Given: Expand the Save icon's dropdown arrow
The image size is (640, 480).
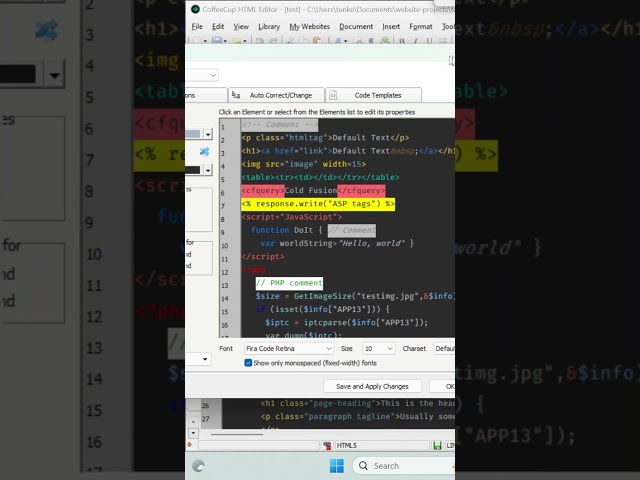Looking at the screenshot, I should (x=224, y=41).
